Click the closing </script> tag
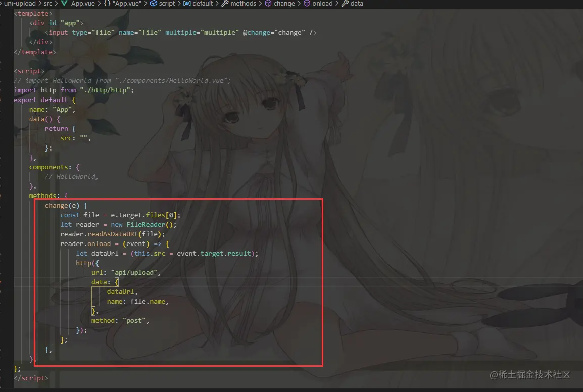 (31, 378)
